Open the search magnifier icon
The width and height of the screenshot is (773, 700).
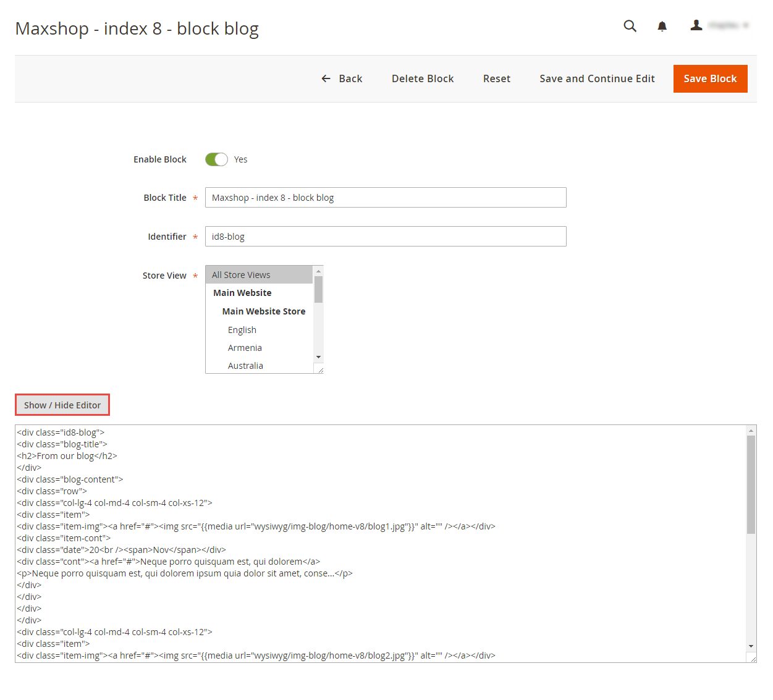pyautogui.click(x=630, y=26)
